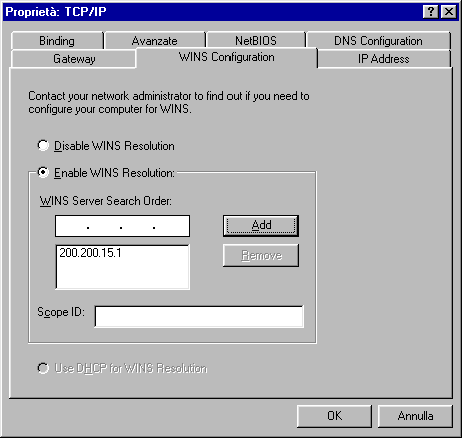
Task: Select Disable WINS Resolution option
Action: coord(43,146)
